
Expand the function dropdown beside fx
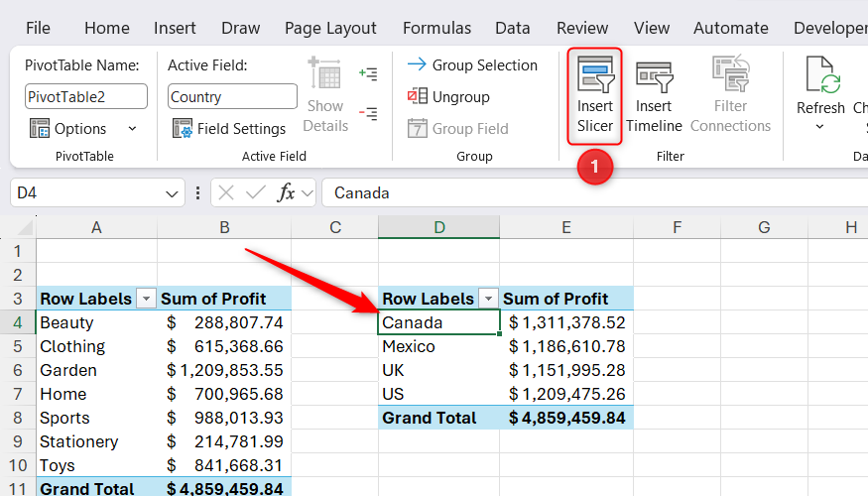pyautogui.click(x=308, y=193)
